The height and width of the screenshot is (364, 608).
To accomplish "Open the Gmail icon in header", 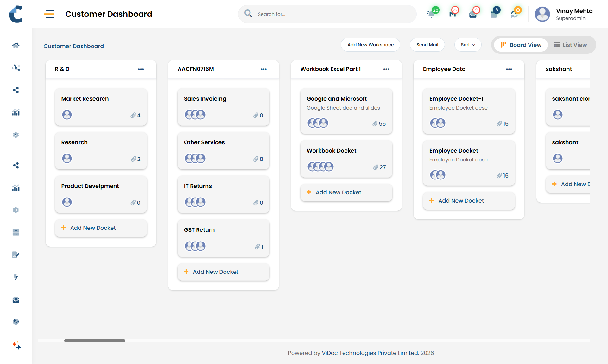I will tap(453, 14).
